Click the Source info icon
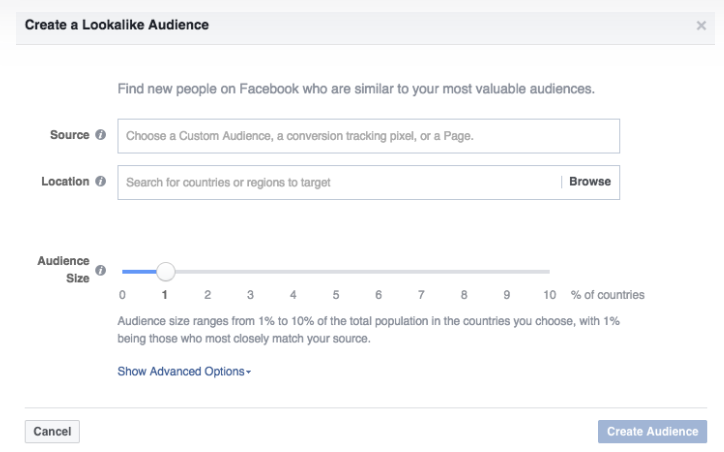 [100, 135]
